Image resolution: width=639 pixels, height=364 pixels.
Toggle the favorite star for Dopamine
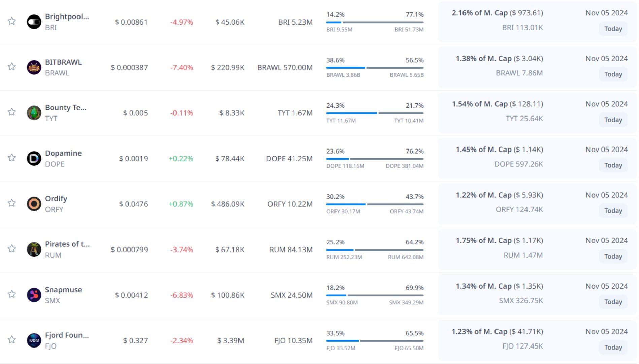pos(12,157)
